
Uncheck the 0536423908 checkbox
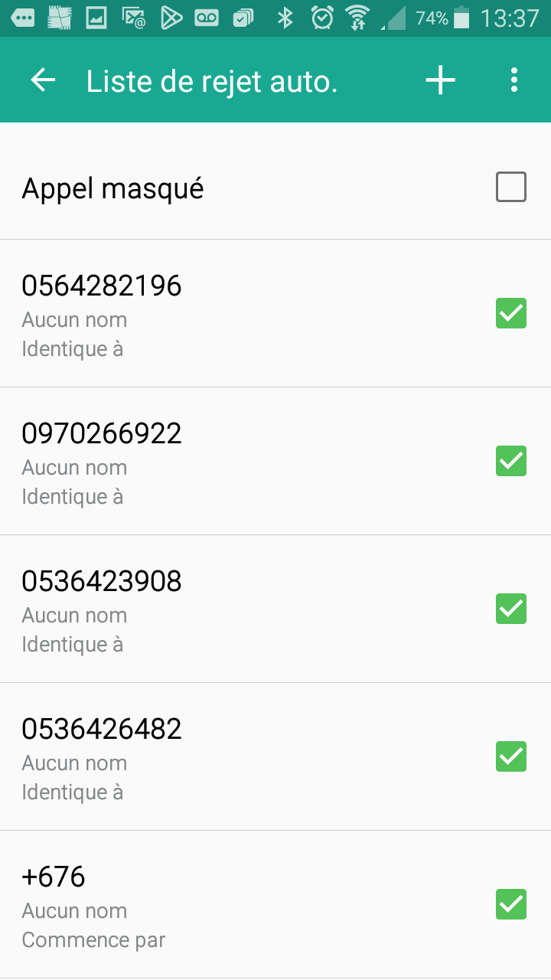(511, 609)
